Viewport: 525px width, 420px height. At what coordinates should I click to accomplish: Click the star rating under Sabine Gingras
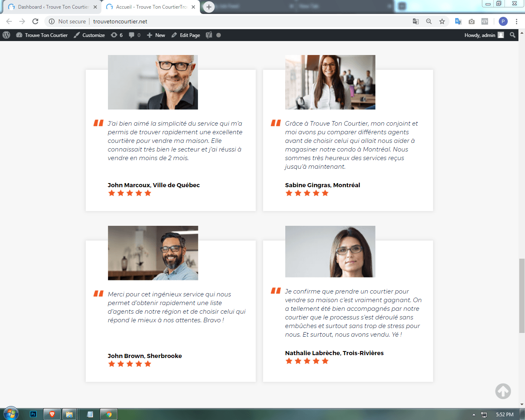point(307,193)
